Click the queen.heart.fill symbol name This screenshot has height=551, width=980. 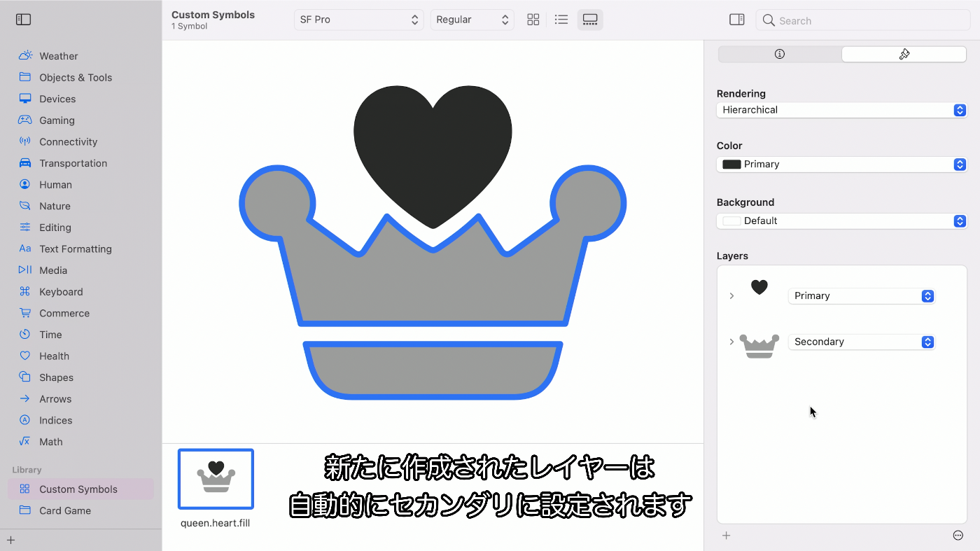point(215,523)
